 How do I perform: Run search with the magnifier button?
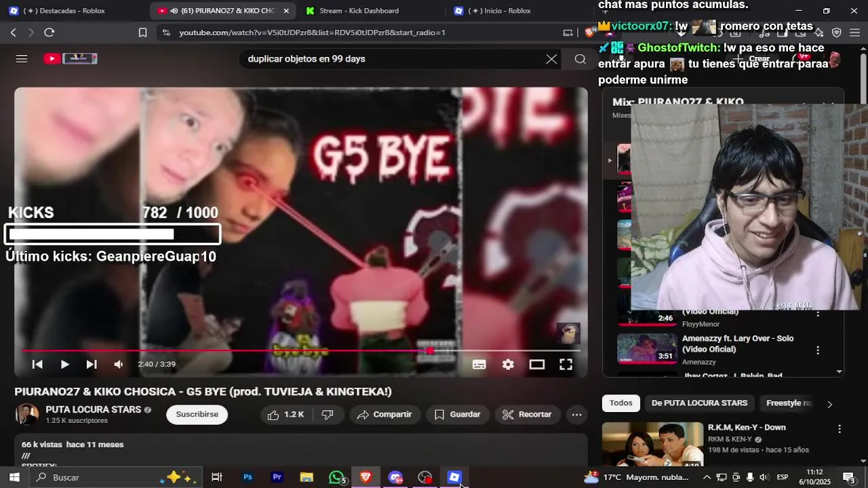click(580, 59)
